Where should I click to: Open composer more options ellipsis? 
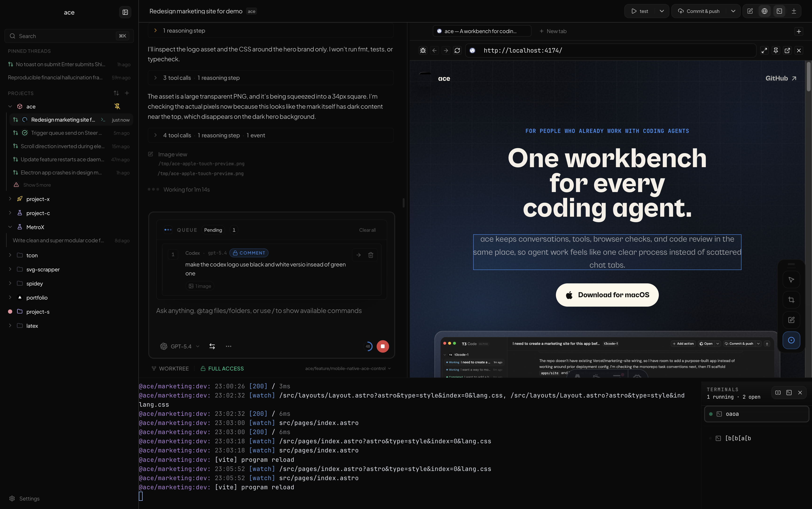(229, 346)
